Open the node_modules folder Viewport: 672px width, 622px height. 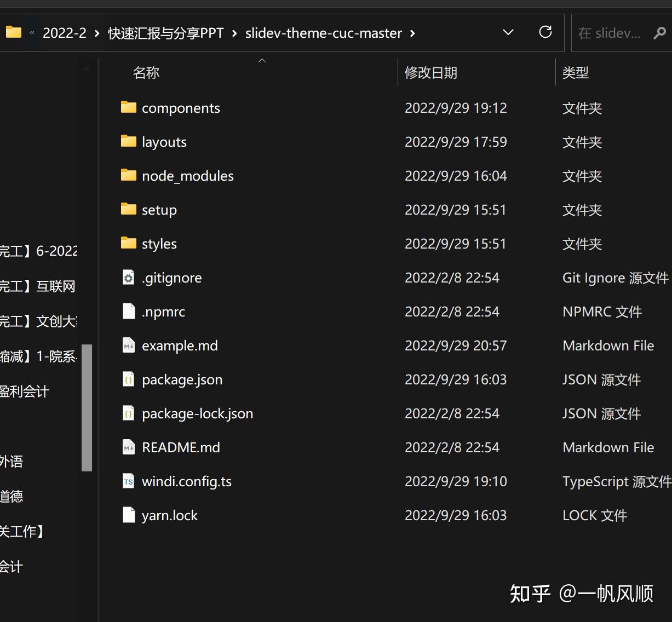[187, 176]
